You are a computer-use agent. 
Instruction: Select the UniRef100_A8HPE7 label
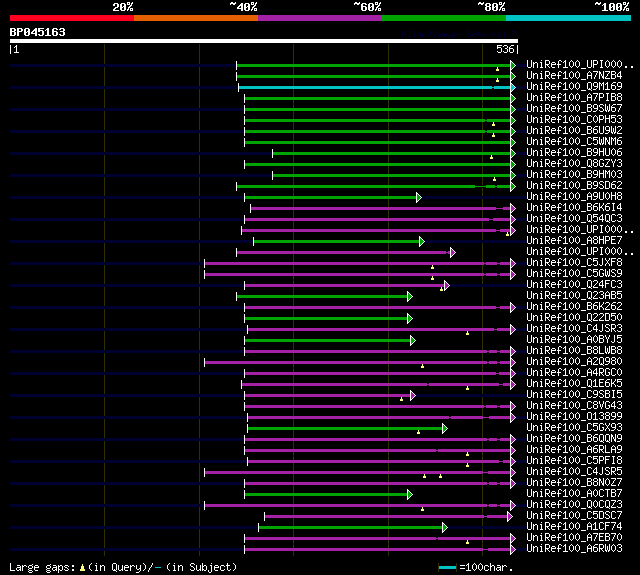(x=574, y=241)
